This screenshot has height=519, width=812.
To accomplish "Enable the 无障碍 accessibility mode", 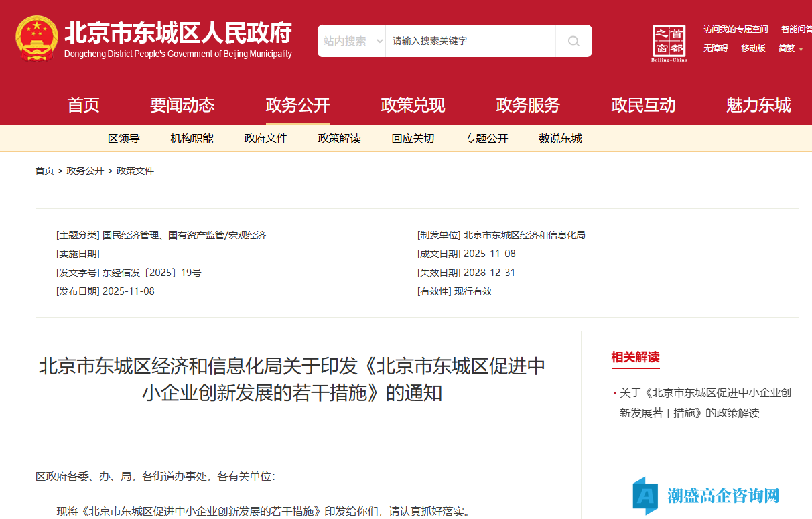I will (x=716, y=48).
